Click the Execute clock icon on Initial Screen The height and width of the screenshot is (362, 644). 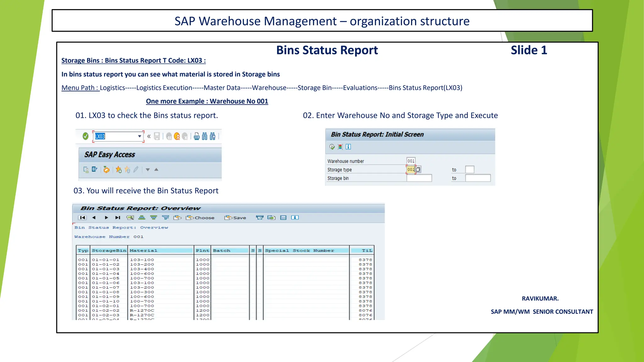pyautogui.click(x=332, y=147)
